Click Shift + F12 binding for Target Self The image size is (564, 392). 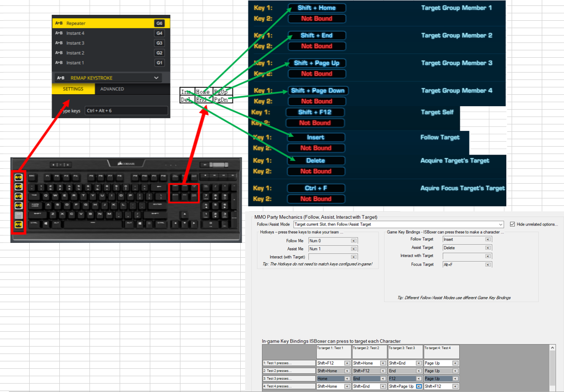pos(315,113)
